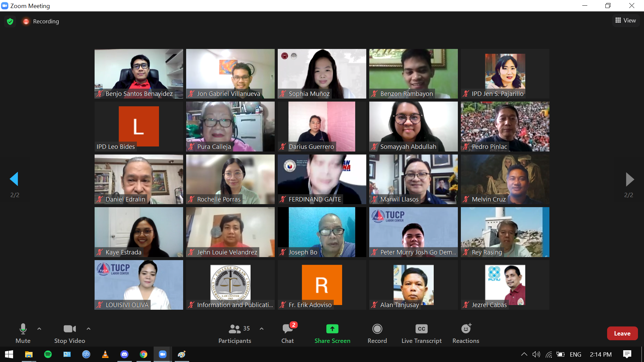The width and height of the screenshot is (644, 362).
Task: Open the Chat panel icon
Action: [287, 329]
